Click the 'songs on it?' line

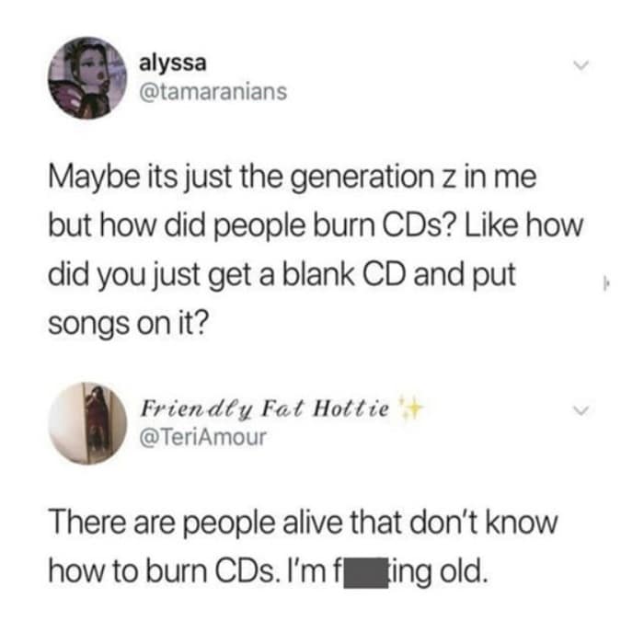(x=129, y=323)
